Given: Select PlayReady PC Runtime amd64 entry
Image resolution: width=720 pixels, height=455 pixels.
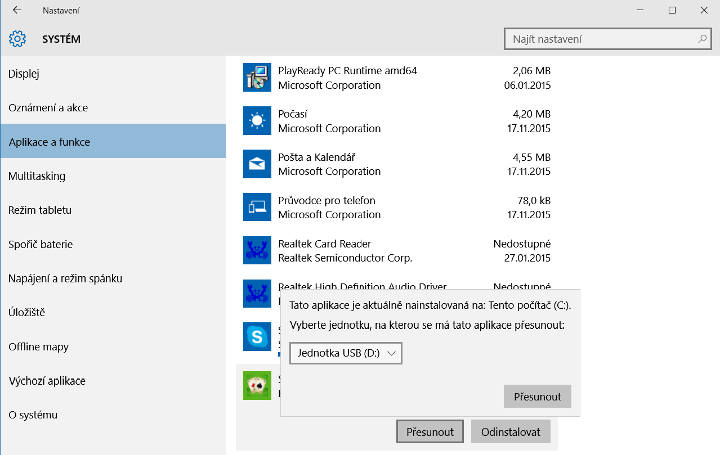Looking at the screenshot, I should click(x=347, y=71).
